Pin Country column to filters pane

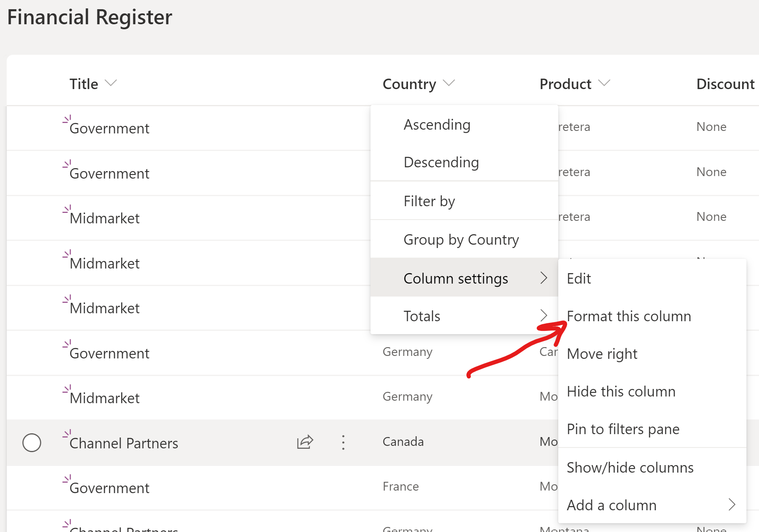click(623, 429)
